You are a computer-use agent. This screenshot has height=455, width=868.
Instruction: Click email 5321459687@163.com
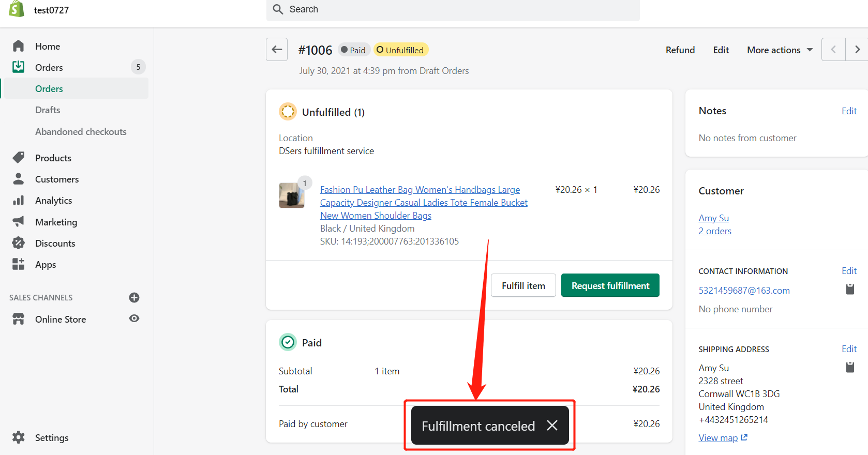pos(744,291)
